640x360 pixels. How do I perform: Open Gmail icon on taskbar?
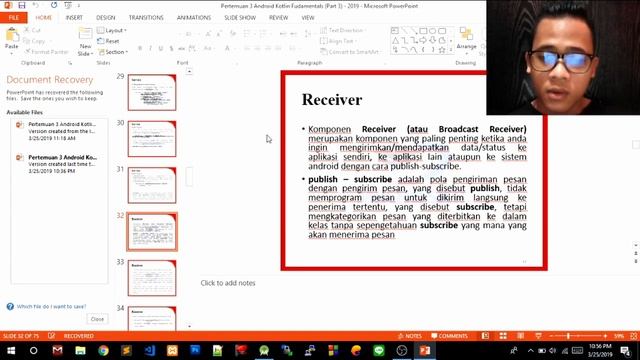tap(58, 351)
